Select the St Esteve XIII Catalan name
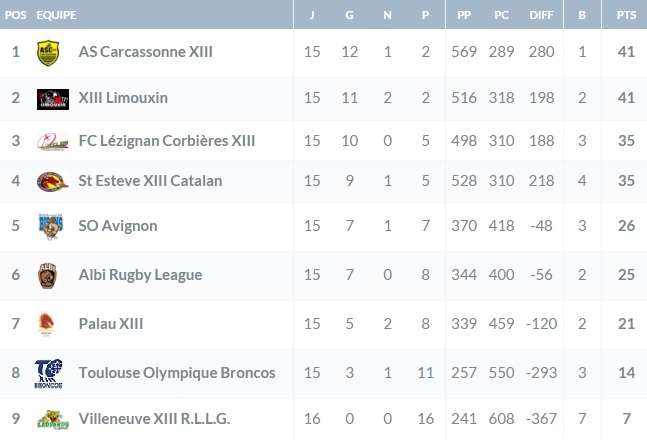 click(150, 181)
